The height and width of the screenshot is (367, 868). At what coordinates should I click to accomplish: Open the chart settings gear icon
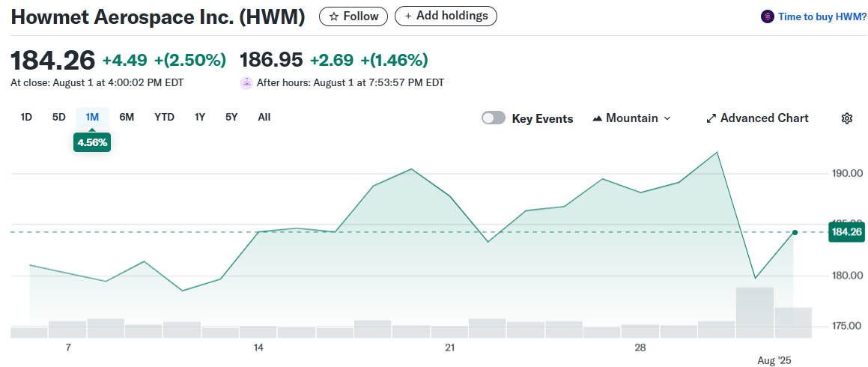(x=846, y=118)
